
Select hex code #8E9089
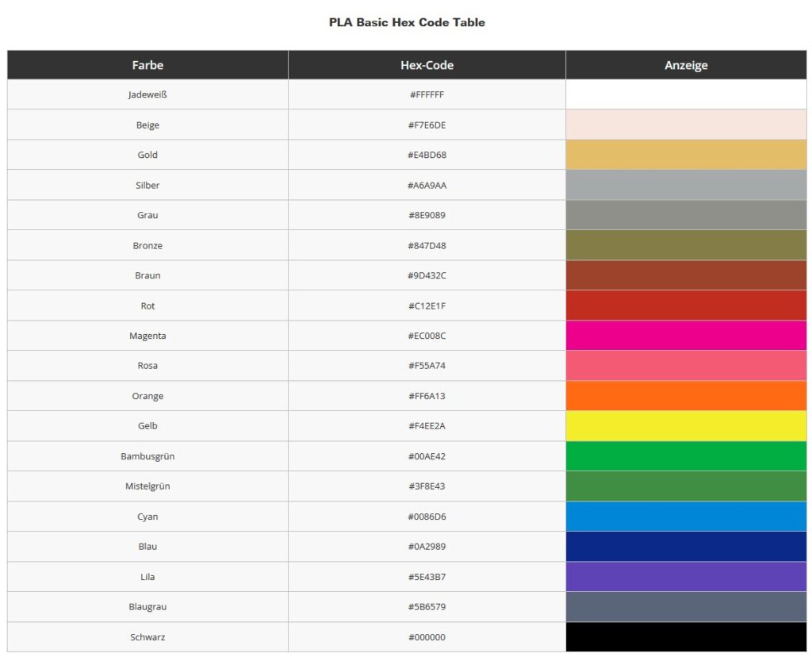pos(427,215)
